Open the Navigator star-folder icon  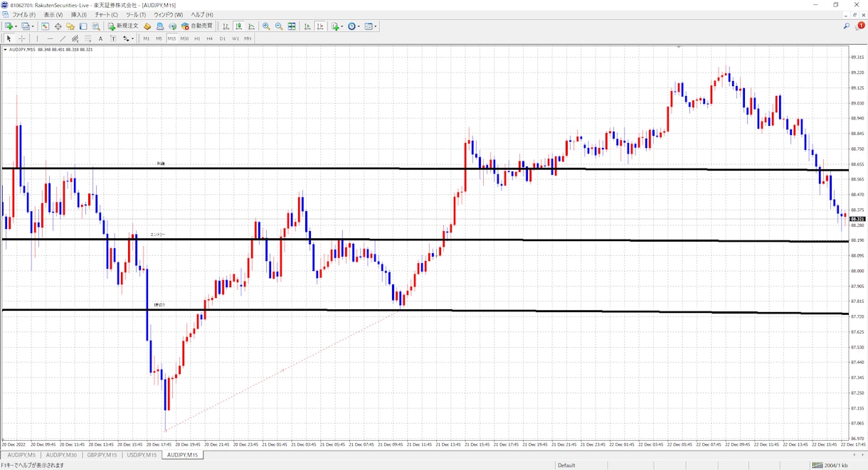pos(70,26)
